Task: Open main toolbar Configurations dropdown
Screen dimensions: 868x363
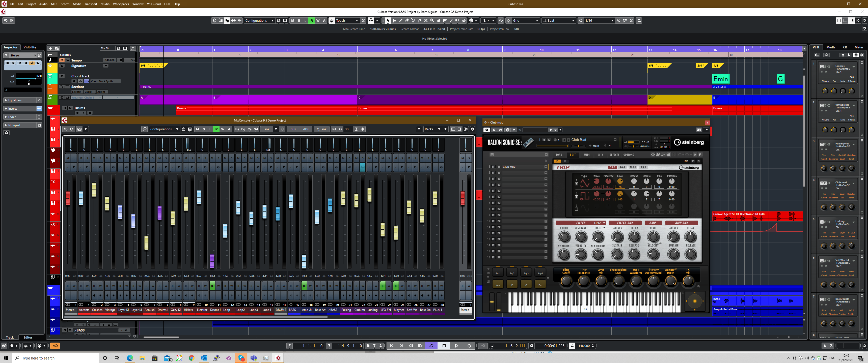Action: point(259,20)
